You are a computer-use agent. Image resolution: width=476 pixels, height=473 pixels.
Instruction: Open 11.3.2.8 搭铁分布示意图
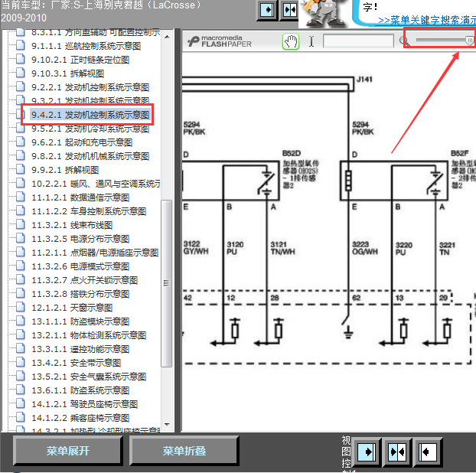tap(80, 294)
